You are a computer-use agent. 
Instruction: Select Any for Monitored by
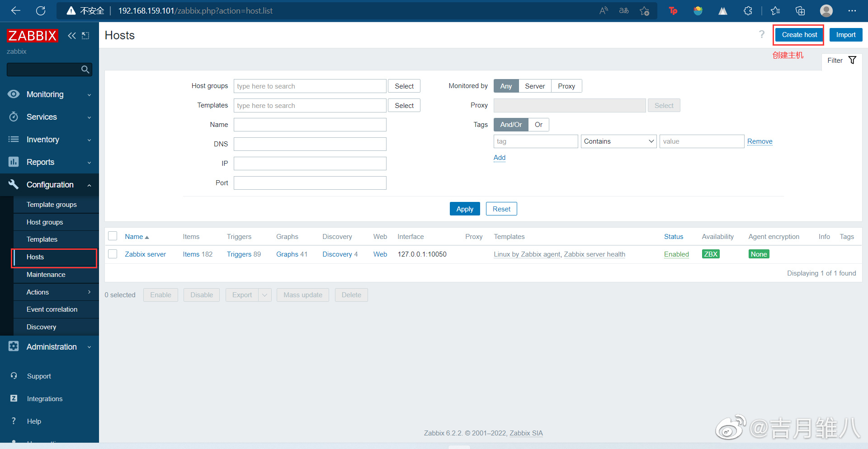tap(506, 86)
